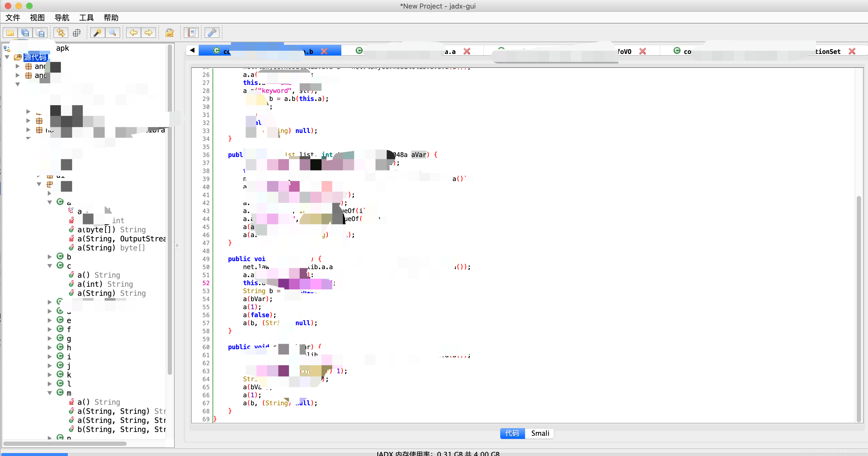868x456 pixels.
Task: Collapse class c in the tree
Action: click(49, 266)
